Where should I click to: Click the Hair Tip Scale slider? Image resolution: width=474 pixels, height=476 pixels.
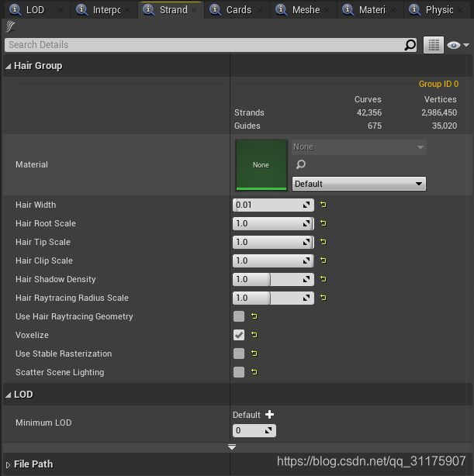tap(273, 242)
